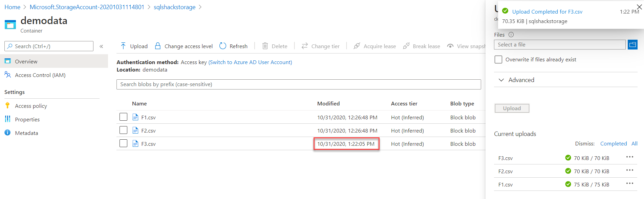Click the F3.csv file icon in list

tap(135, 144)
